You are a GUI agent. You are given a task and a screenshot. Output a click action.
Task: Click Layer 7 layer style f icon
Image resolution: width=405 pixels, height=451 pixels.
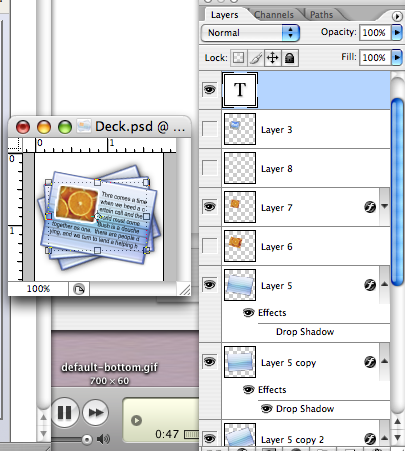coord(370,207)
